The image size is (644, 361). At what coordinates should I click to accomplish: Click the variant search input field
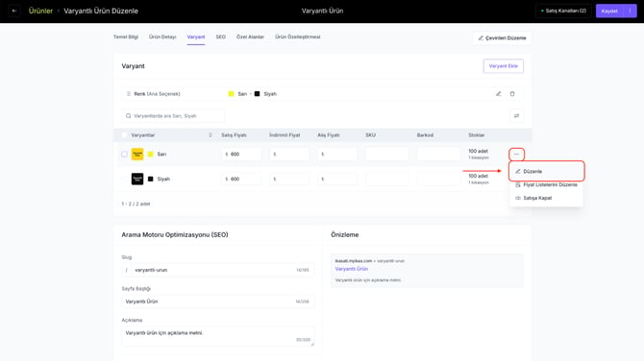(173, 115)
